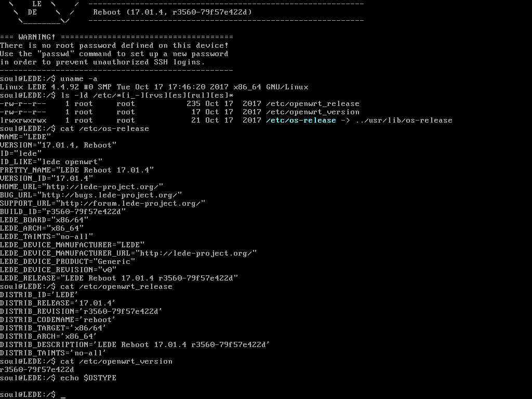Click the SUPPORT_URL forum.lede-project.org address
Screen dimensions: 532x399
[x=130, y=204]
